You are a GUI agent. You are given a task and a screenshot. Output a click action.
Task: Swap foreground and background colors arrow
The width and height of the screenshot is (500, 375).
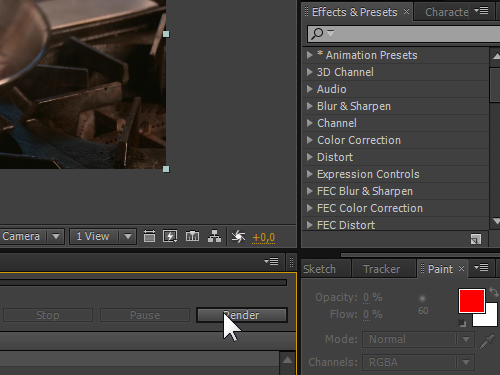494,292
